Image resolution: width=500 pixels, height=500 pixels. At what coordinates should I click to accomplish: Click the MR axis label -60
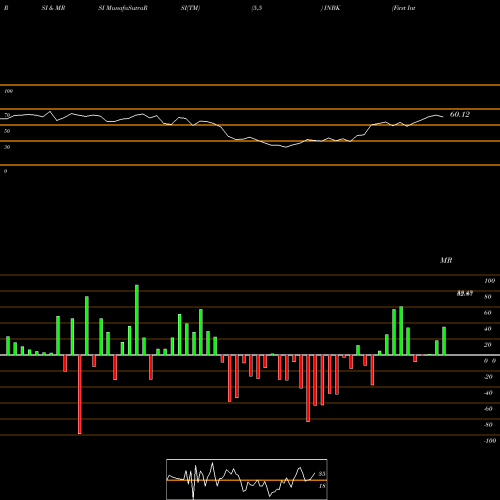point(488,409)
